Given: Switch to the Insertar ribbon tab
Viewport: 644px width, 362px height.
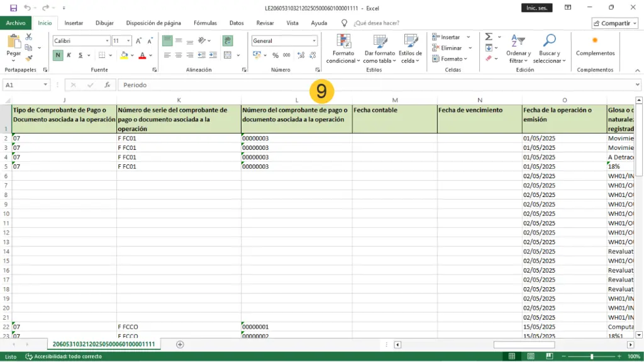Looking at the screenshot, I should point(74,23).
